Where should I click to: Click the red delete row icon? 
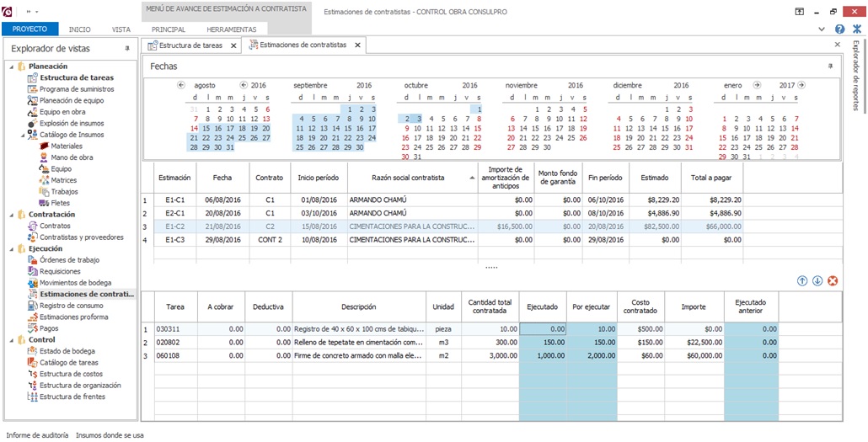[833, 281]
